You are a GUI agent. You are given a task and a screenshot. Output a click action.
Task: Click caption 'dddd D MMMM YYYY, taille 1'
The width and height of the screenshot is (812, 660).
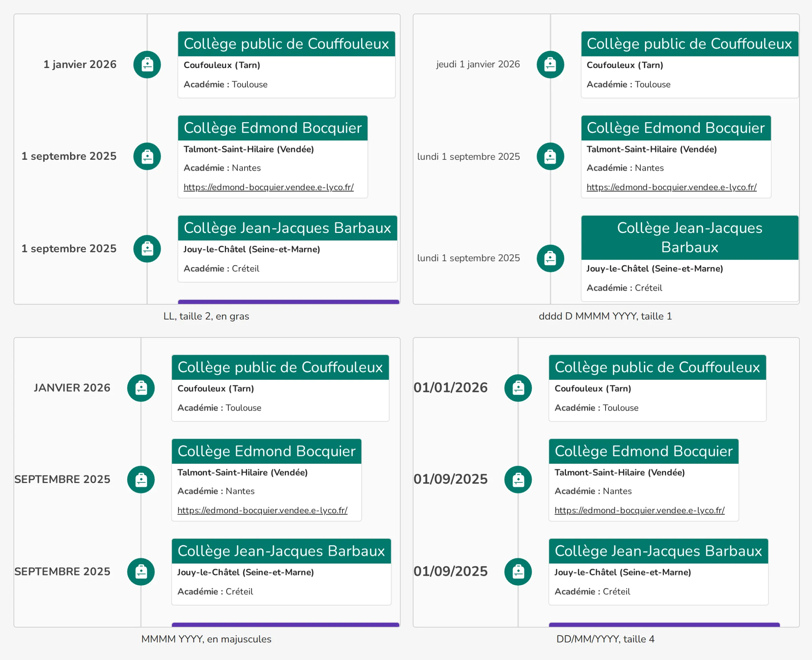(605, 316)
